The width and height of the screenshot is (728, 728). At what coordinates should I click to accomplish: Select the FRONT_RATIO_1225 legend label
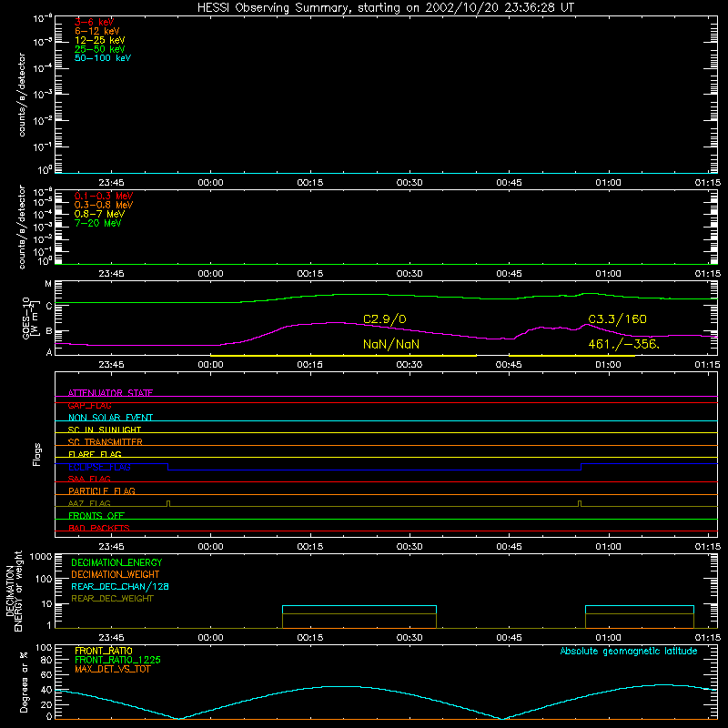tap(117, 660)
